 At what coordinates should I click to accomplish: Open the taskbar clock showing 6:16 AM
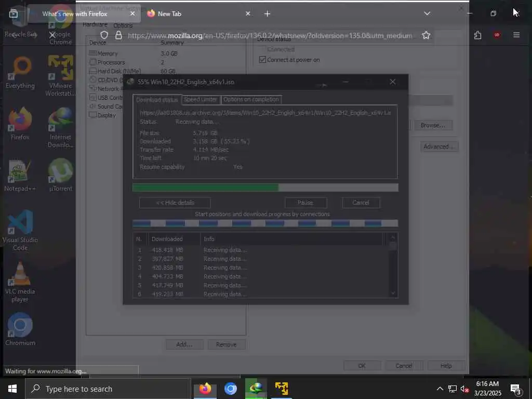pyautogui.click(x=487, y=389)
